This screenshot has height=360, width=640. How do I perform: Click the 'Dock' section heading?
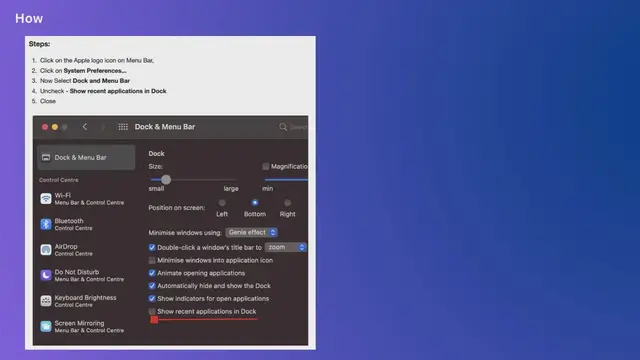[156, 153]
